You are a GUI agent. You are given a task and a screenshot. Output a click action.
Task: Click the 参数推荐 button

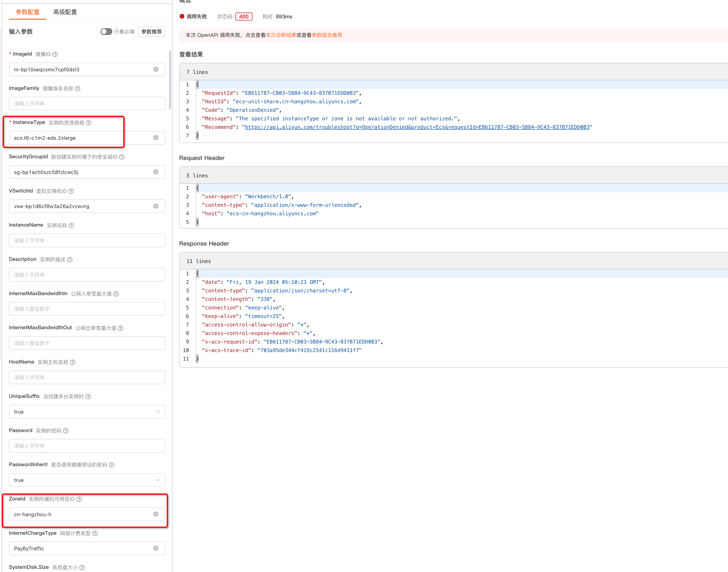pos(151,32)
